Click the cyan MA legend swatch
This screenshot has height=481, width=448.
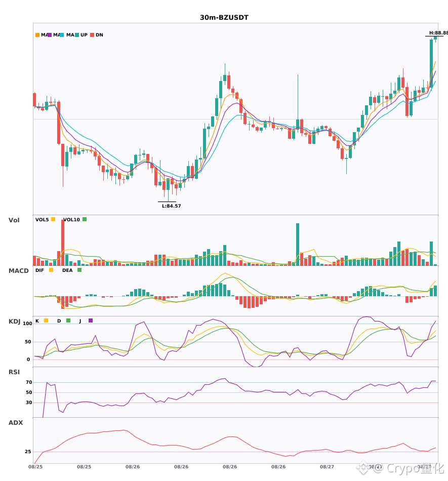(62, 35)
